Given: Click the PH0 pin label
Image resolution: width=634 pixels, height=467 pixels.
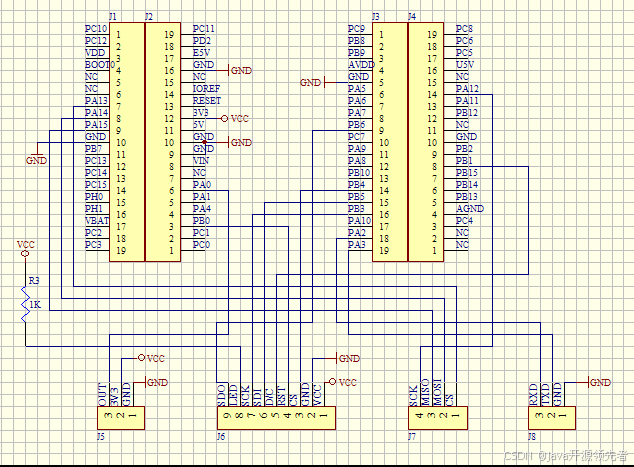Looking at the screenshot, I should (x=94, y=197).
